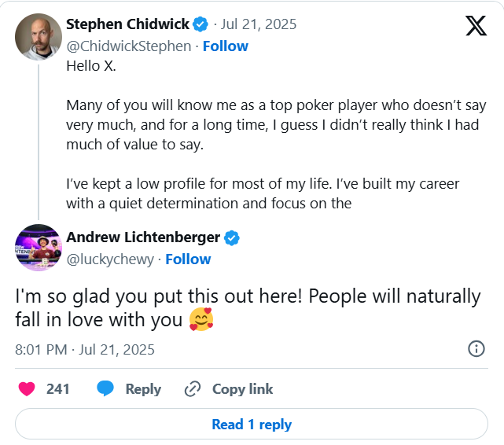The height and width of the screenshot is (445, 504).
Task: Click Stephen Chidwick's verified badge
Action: click(x=200, y=24)
